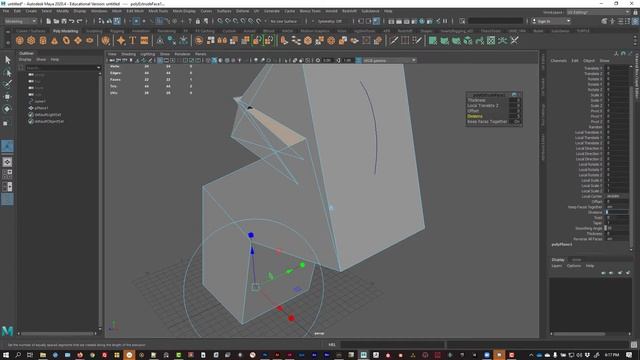Toggle Reverse All Faces in Channel Box
The height and width of the screenshot is (360, 640).
click(x=616, y=239)
